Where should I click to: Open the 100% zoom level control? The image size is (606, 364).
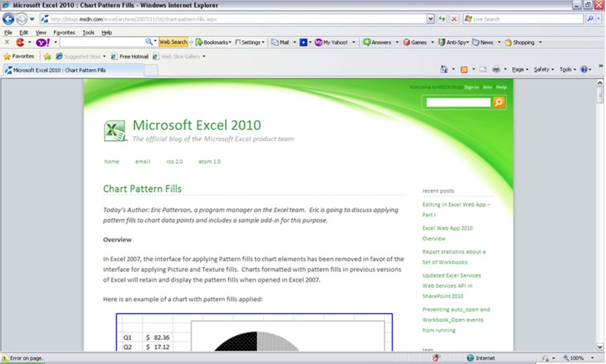coord(578,358)
